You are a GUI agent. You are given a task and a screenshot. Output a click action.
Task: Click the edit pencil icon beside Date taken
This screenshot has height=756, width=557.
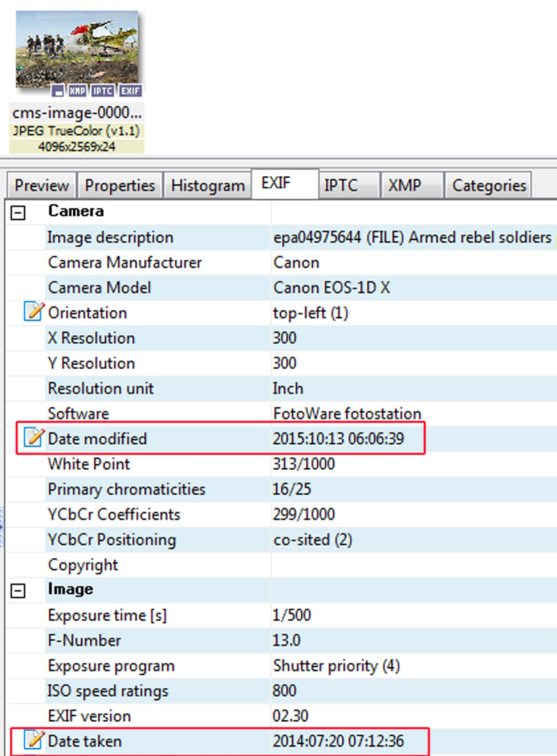[33, 739]
